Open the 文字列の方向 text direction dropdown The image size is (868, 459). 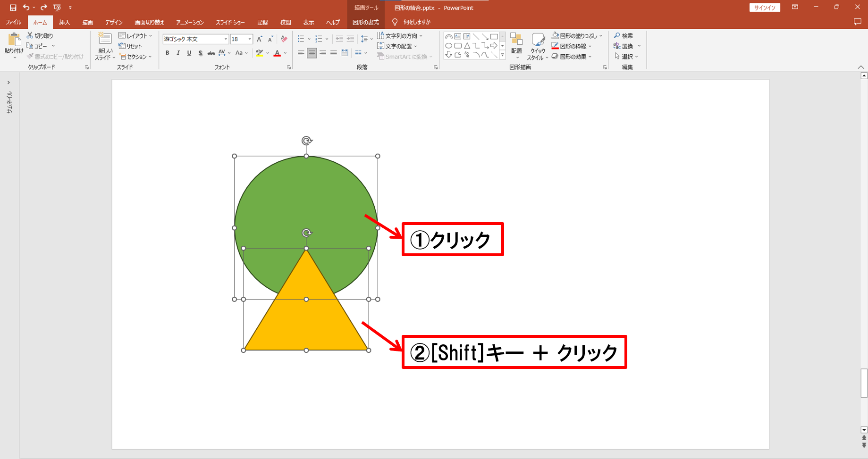(400, 35)
